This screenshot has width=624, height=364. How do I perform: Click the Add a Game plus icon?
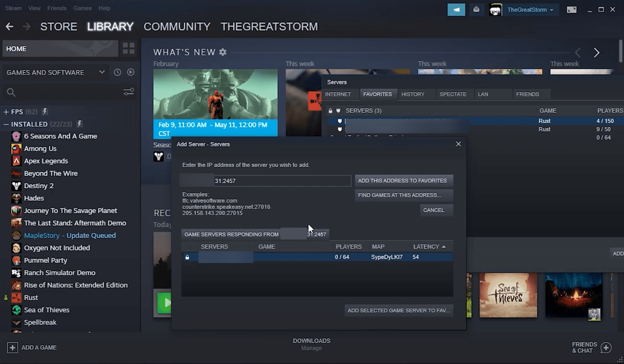(x=12, y=348)
